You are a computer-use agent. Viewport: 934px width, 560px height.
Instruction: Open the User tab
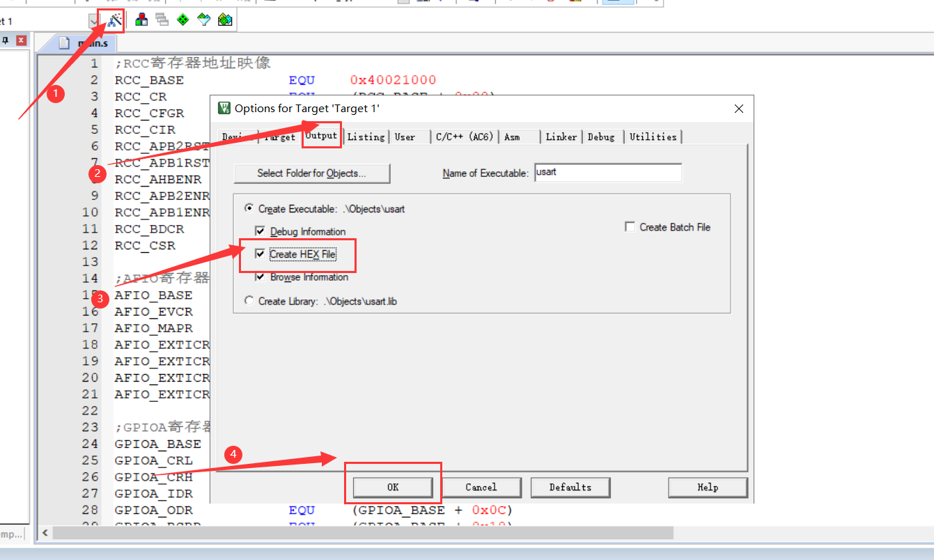pos(405,137)
